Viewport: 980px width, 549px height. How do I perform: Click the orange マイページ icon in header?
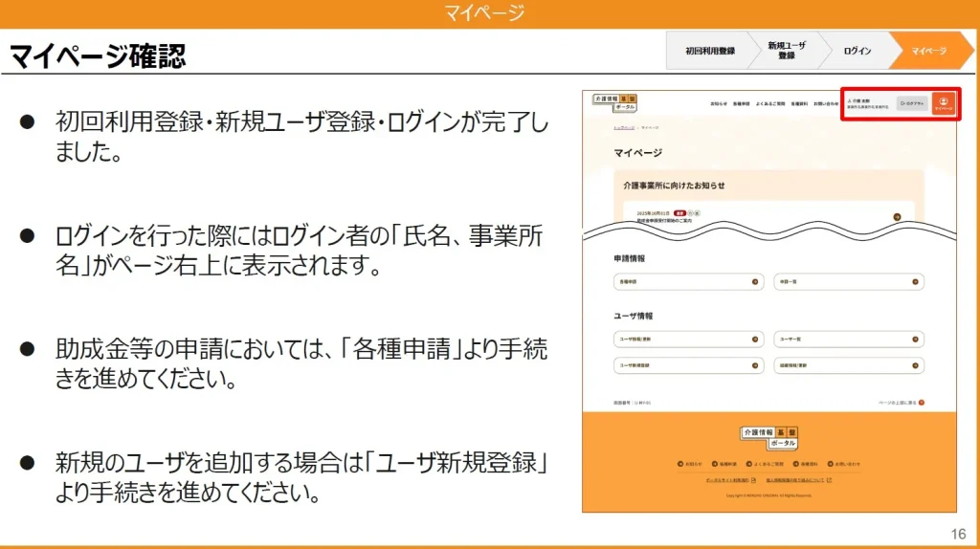click(944, 103)
